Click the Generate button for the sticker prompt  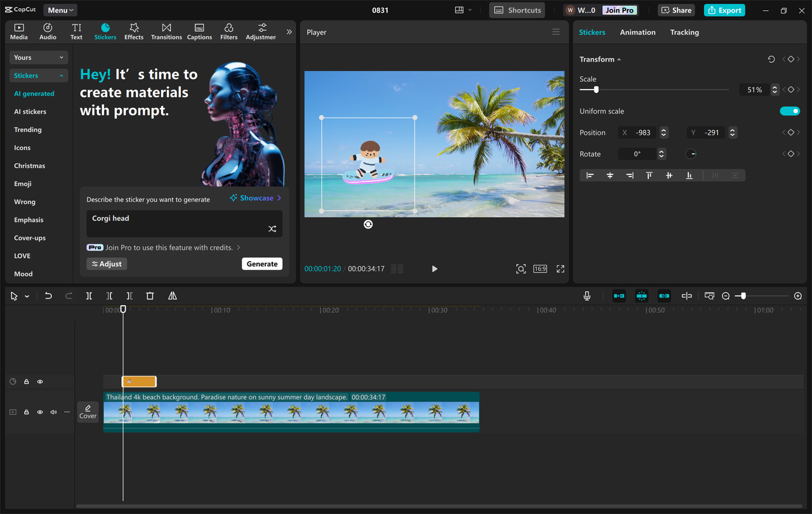coord(261,263)
